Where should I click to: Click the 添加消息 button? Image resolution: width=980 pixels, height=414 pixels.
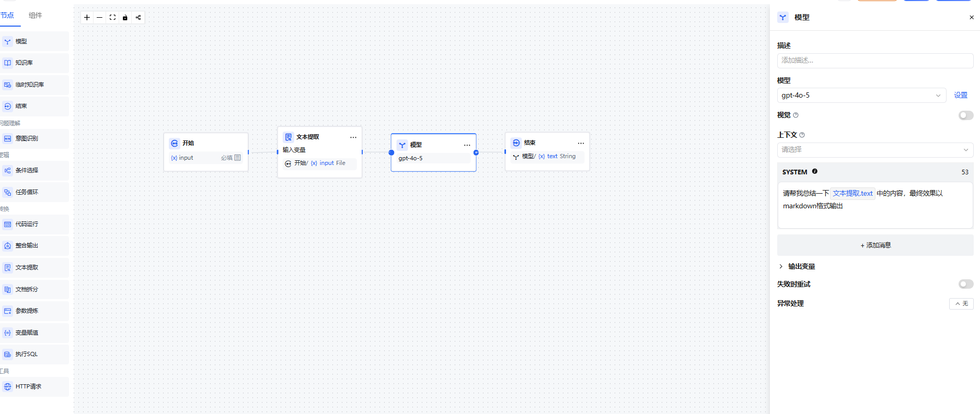[875, 245]
